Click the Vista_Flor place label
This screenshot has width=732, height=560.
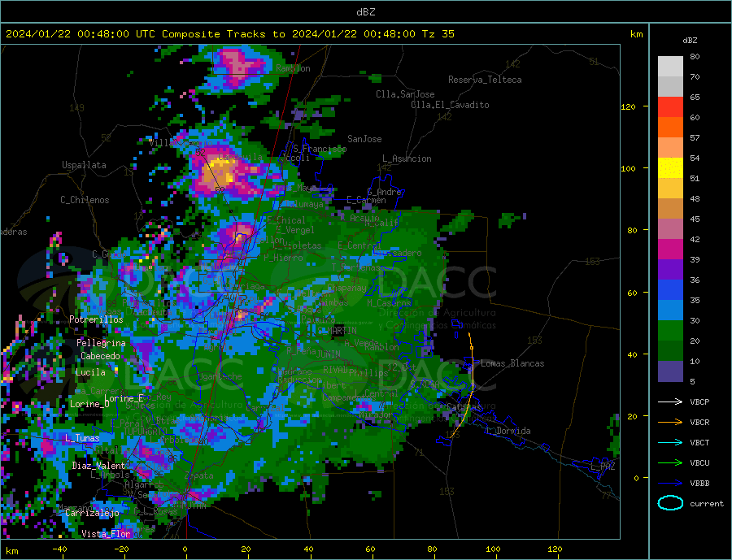click(x=106, y=534)
